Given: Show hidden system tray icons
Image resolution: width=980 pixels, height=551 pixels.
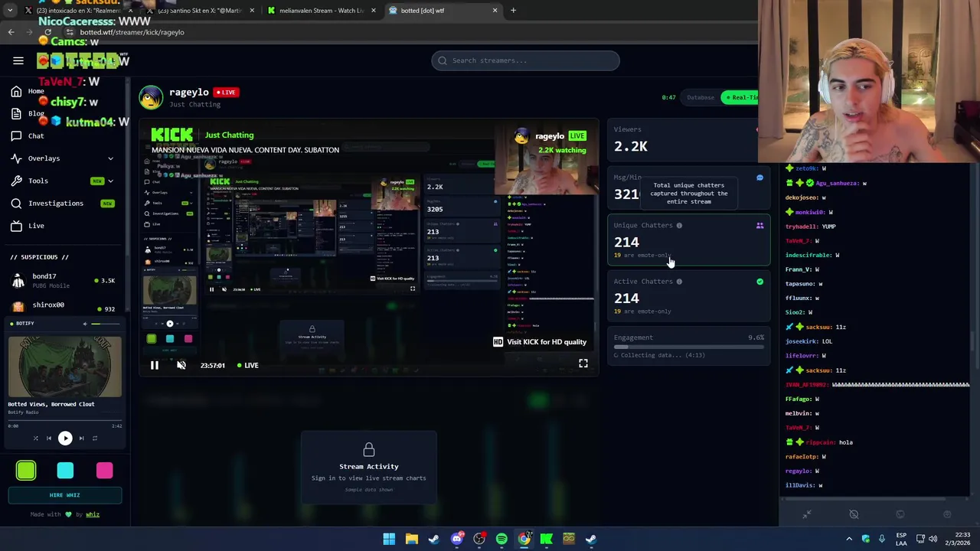Looking at the screenshot, I should tap(849, 539).
